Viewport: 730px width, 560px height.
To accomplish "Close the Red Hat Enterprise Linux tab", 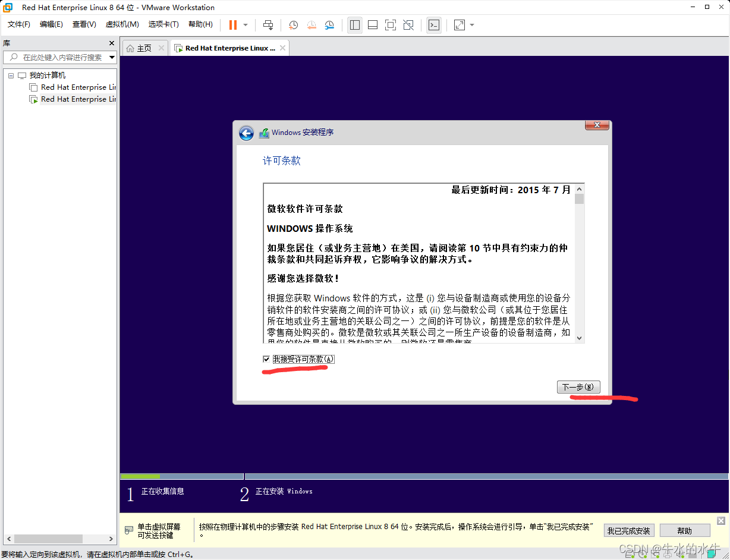I will point(282,48).
